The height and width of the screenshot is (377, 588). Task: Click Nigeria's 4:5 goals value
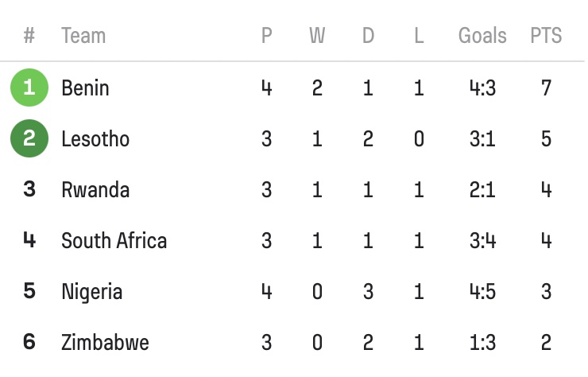pyautogui.click(x=482, y=291)
